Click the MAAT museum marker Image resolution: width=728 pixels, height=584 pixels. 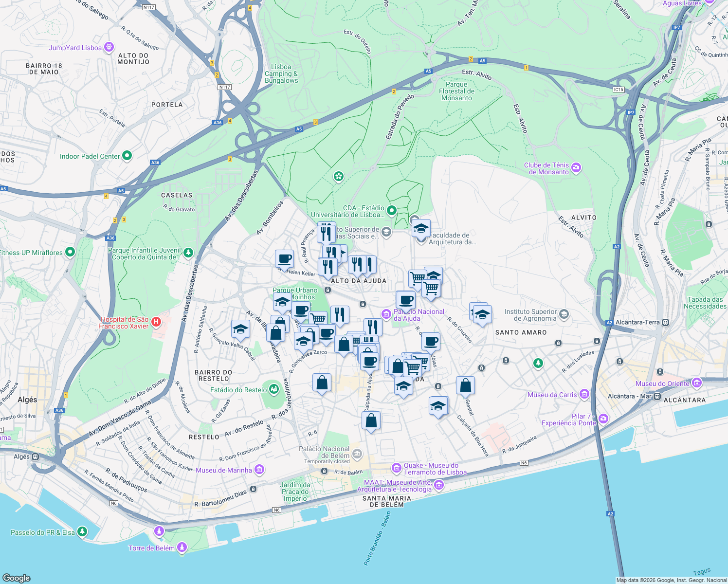click(x=438, y=485)
